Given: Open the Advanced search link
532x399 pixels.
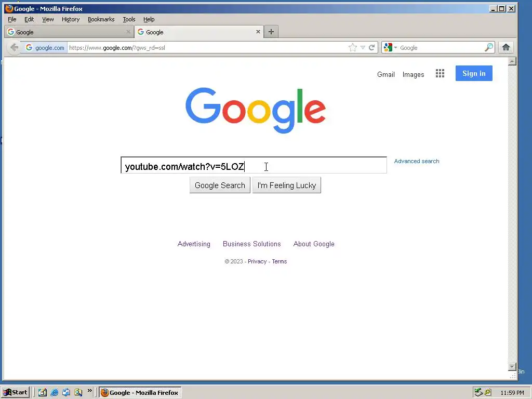Looking at the screenshot, I should [x=417, y=161].
